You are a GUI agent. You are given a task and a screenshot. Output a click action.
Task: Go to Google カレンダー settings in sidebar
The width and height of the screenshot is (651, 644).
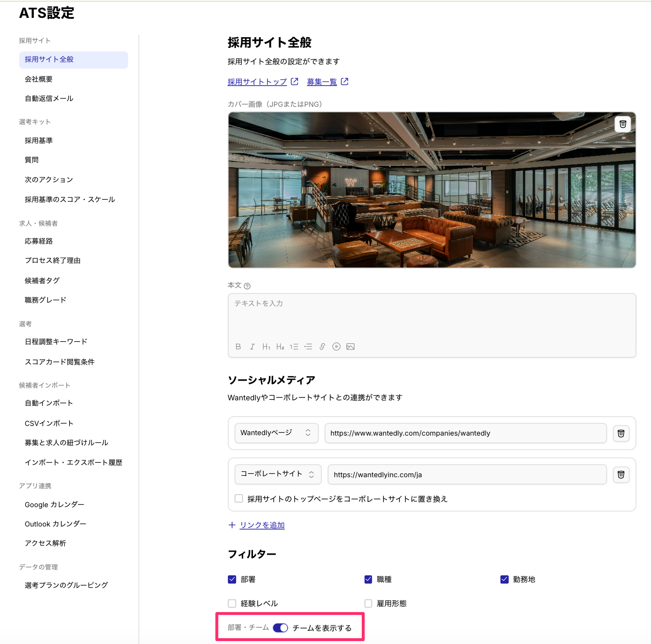pyautogui.click(x=54, y=505)
